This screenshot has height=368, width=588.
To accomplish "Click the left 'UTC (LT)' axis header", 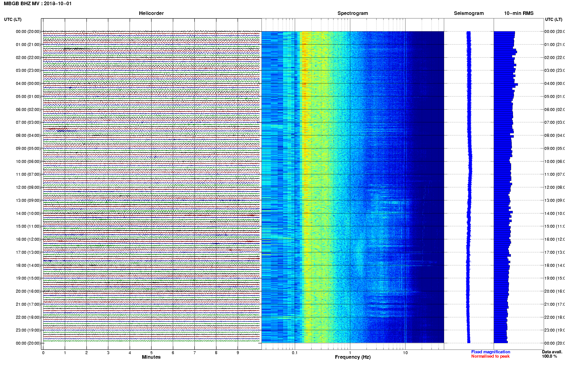I will tap(13, 19).
